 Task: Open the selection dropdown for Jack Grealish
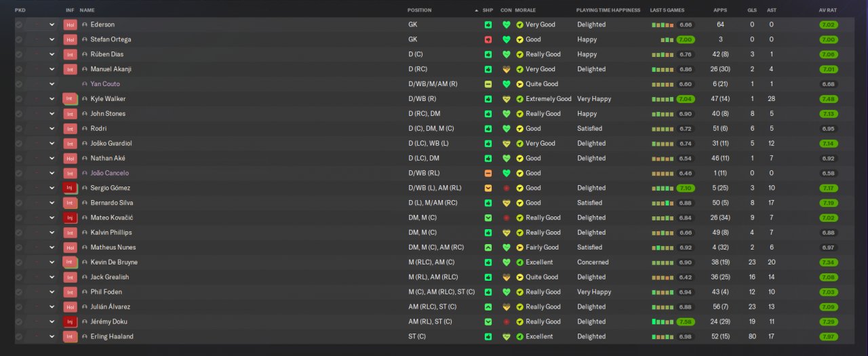(52, 277)
